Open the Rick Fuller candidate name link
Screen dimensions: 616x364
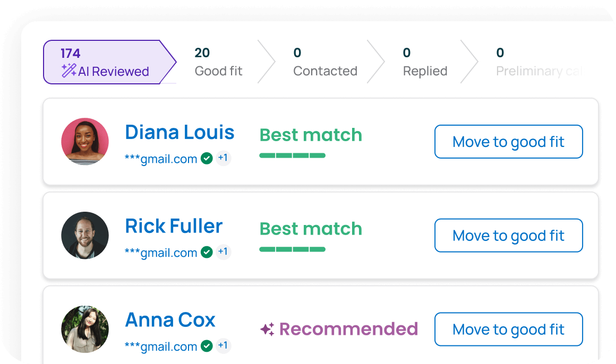[174, 226]
